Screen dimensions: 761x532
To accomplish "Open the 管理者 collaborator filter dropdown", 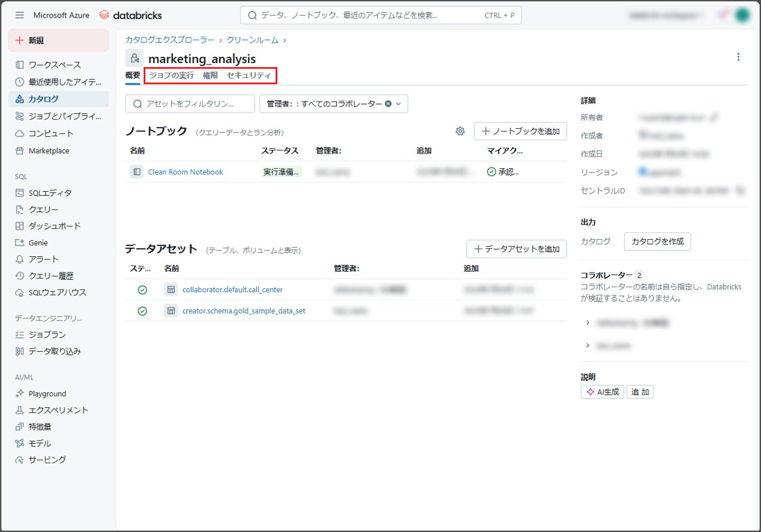I will (x=399, y=104).
